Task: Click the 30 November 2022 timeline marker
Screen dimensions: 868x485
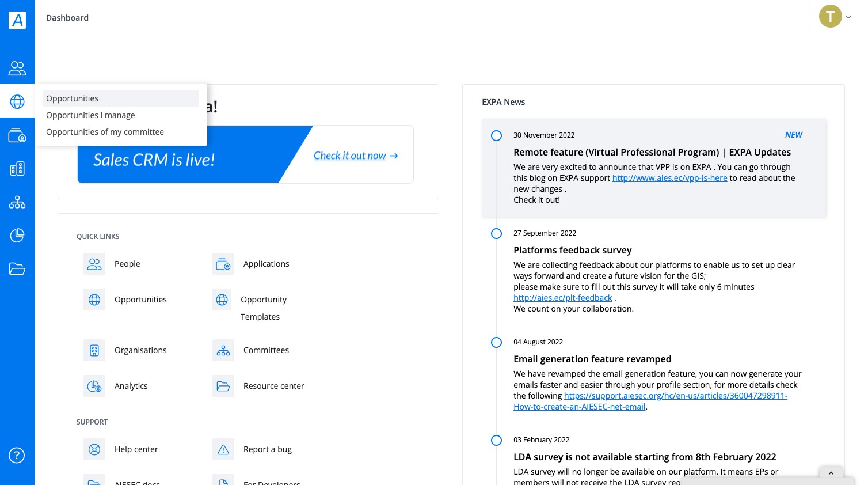Action: (496, 135)
